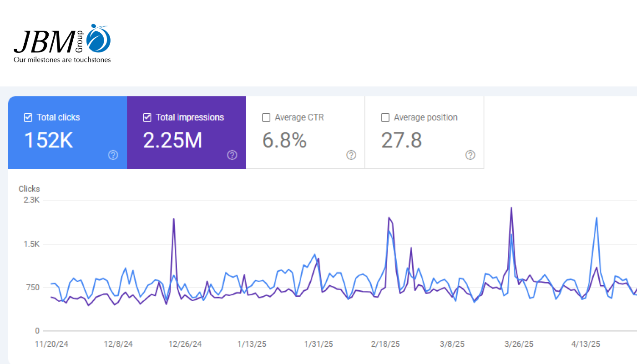
Task: Click the 2/18/25 date label
Action: click(385, 344)
